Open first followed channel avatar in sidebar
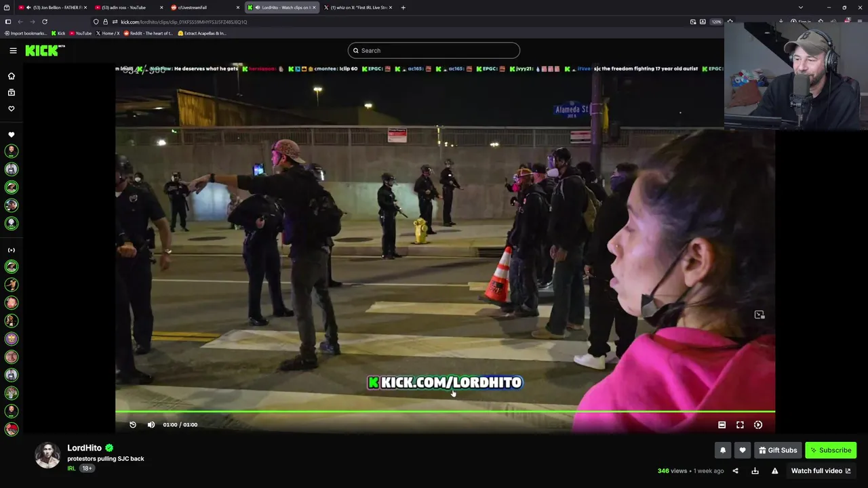Screen dimensions: 868x488 (11, 151)
